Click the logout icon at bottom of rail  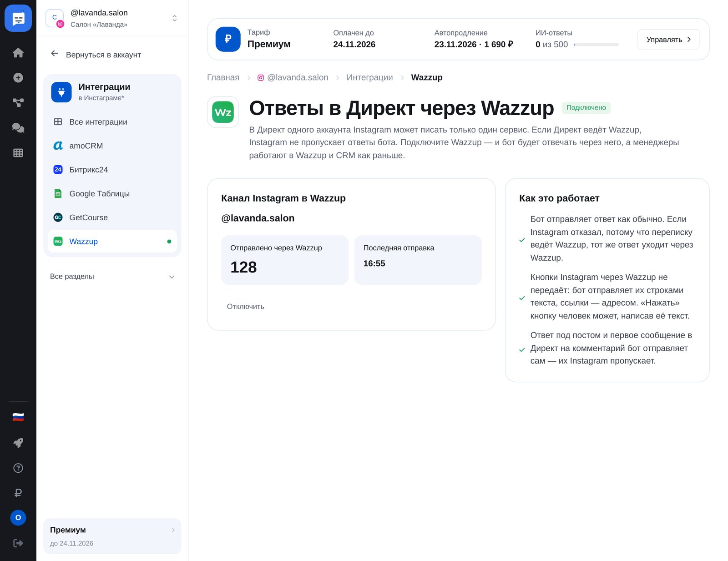click(18, 543)
